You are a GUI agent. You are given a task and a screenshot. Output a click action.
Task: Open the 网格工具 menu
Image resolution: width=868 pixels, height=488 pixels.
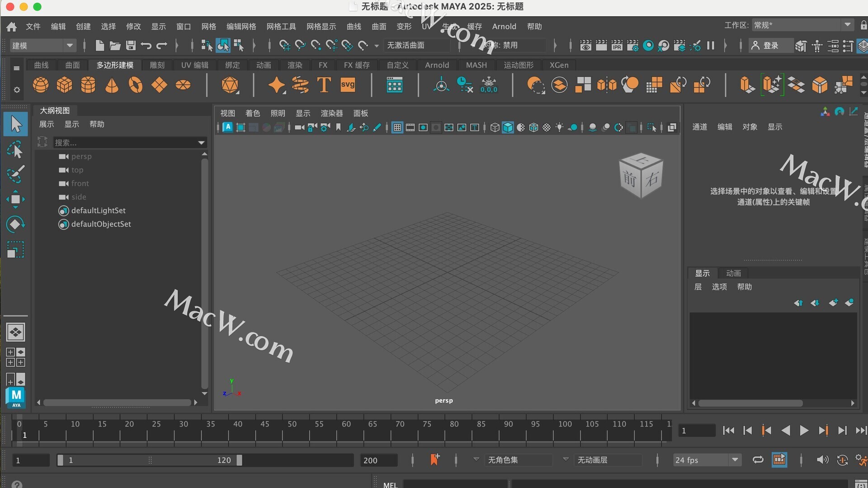click(281, 27)
